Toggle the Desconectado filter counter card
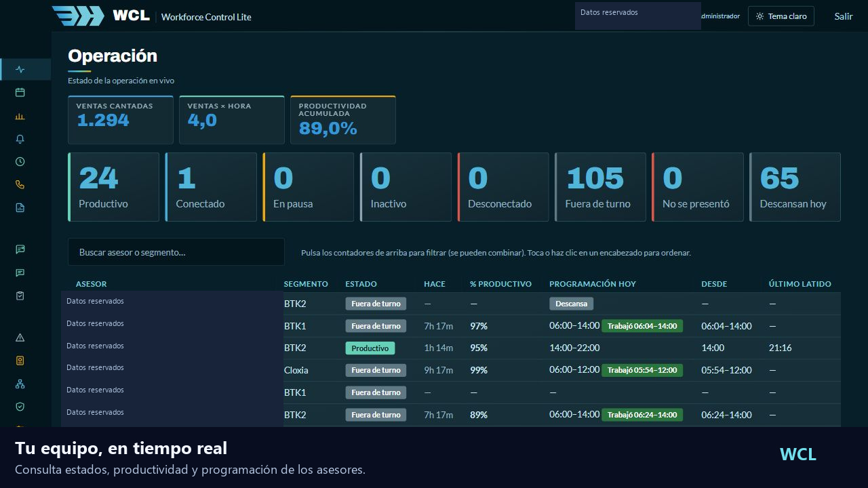868x488 pixels. coord(503,187)
